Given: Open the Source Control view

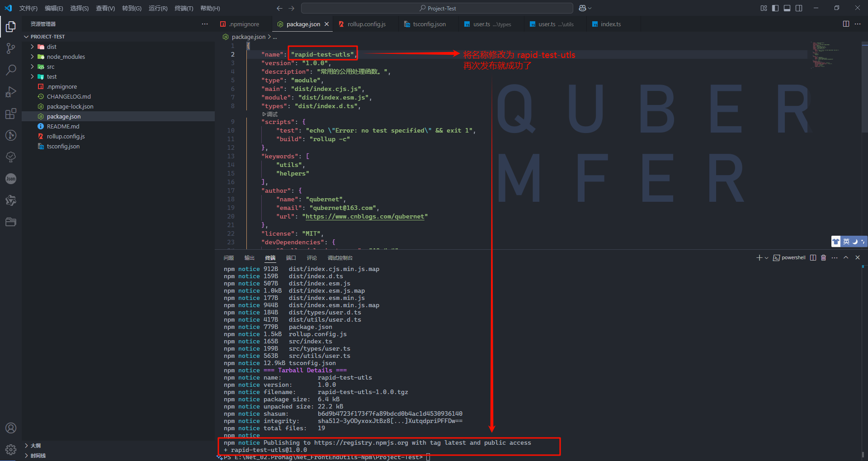Looking at the screenshot, I should [x=11, y=48].
